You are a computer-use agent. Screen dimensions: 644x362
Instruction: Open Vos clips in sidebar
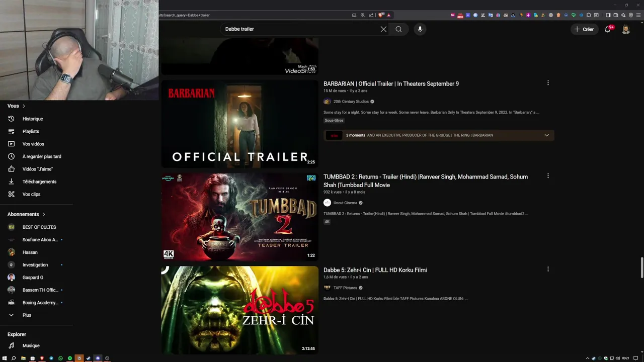coord(31,194)
